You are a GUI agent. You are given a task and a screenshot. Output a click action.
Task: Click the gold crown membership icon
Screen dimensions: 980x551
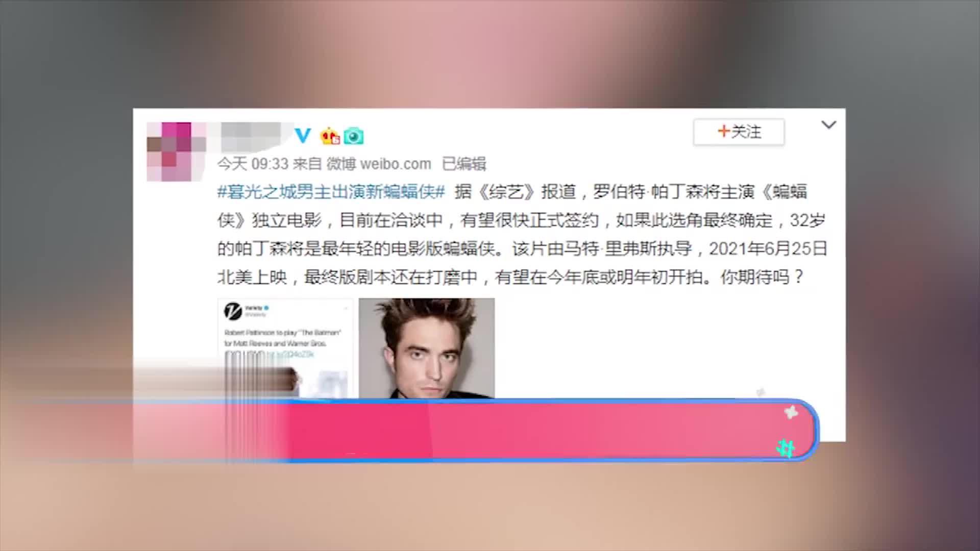point(330,136)
